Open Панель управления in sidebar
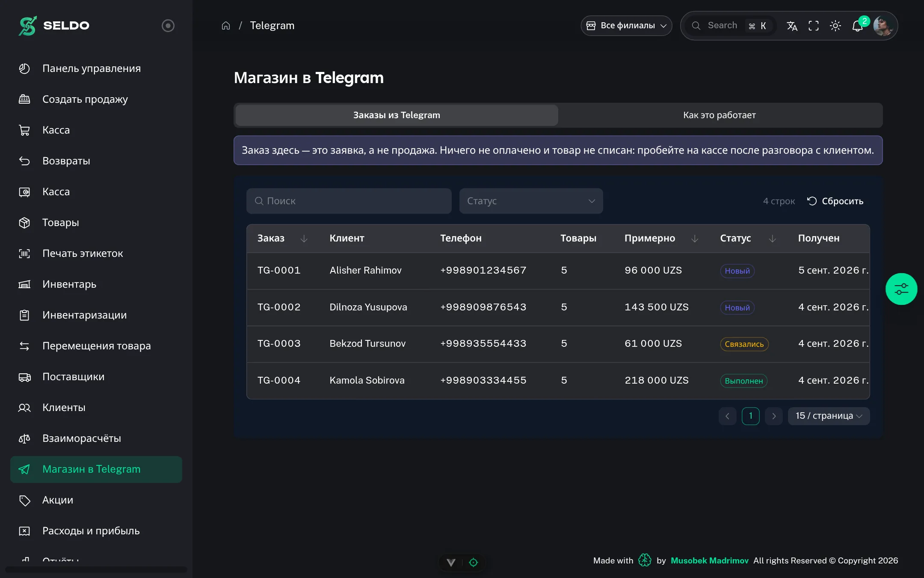This screenshot has width=924, height=578. tap(96, 69)
